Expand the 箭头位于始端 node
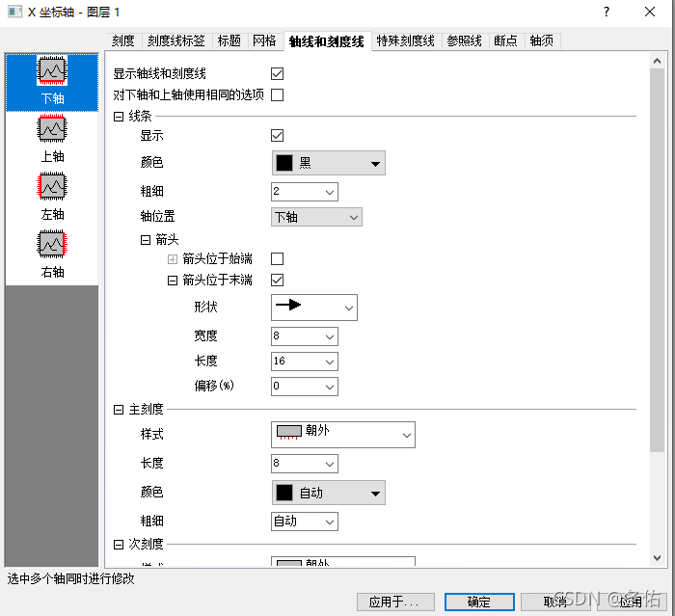 click(x=173, y=259)
